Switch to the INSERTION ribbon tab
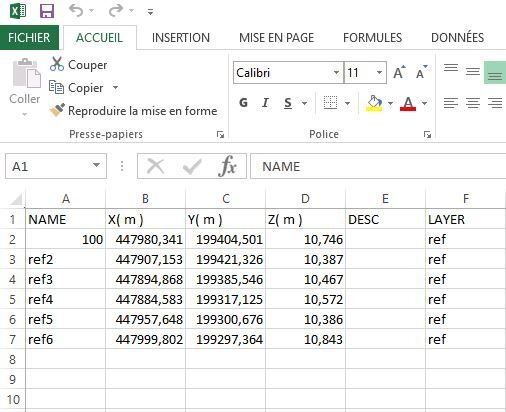 181,38
